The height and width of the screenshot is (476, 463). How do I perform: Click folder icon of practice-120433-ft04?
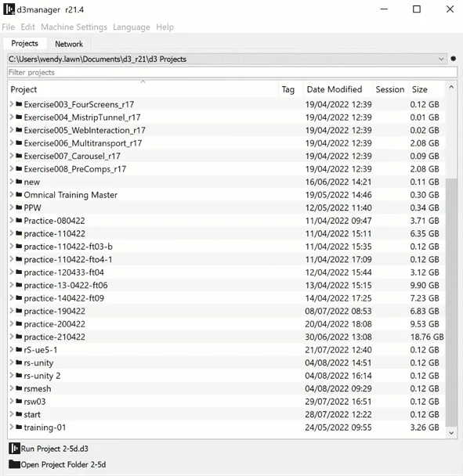[x=19, y=272]
